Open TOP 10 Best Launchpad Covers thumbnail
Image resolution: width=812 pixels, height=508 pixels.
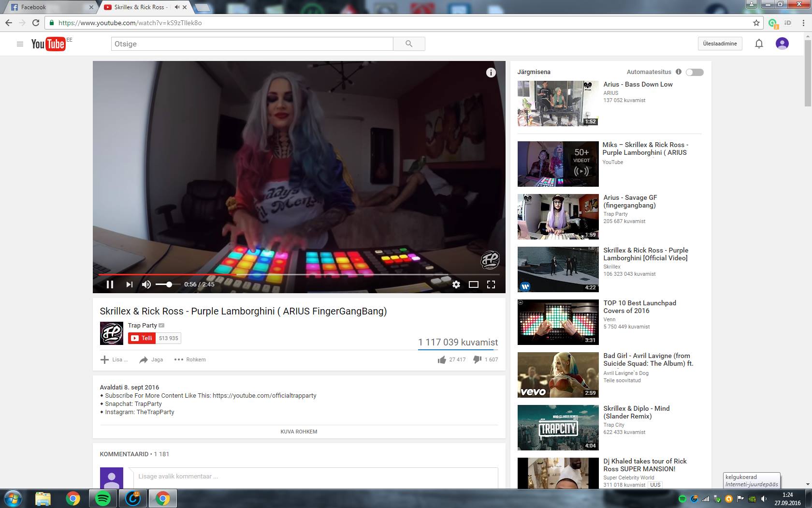coord(558,322)
